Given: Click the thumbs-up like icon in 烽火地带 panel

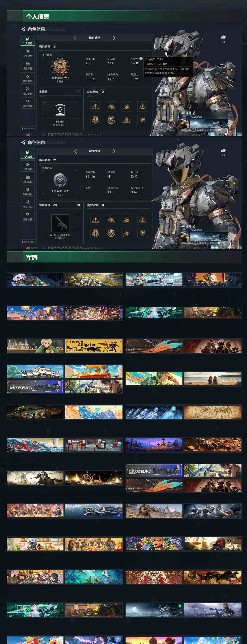Looking at the screenshot, I should point(223,37).
